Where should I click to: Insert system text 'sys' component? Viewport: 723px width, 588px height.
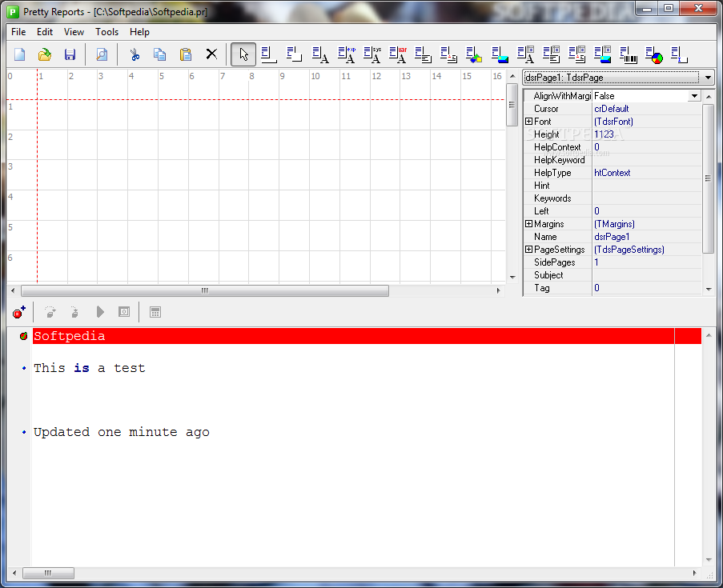click(x=372, y=55)
